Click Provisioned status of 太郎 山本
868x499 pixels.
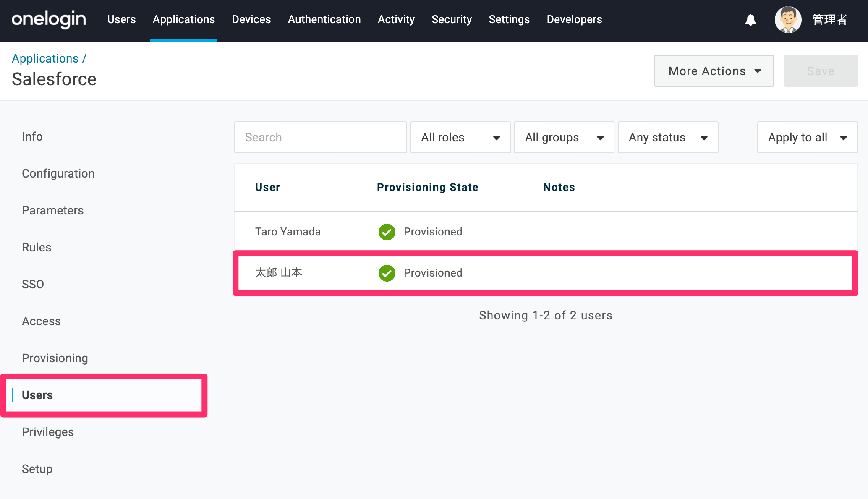tap(433, 273)
